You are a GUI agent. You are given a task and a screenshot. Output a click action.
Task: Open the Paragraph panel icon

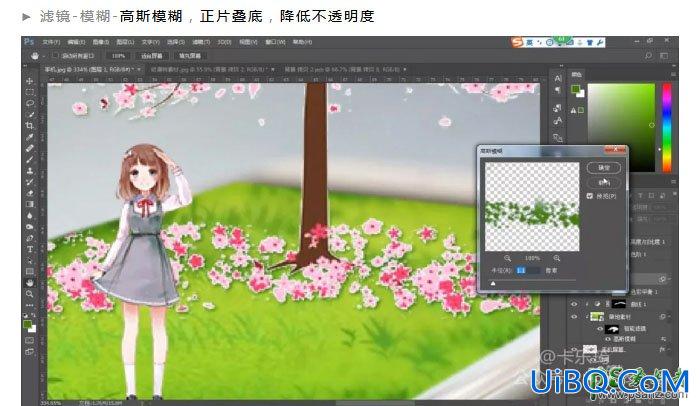(558, 90)
